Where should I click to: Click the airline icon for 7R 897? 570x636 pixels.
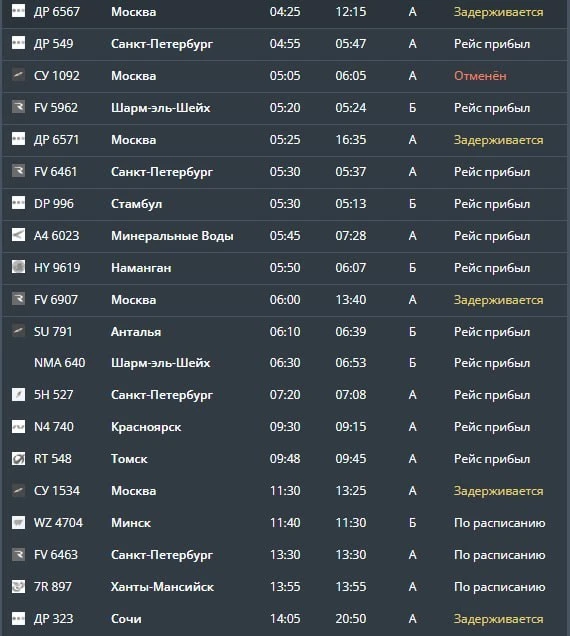click(x=18, y=586)
